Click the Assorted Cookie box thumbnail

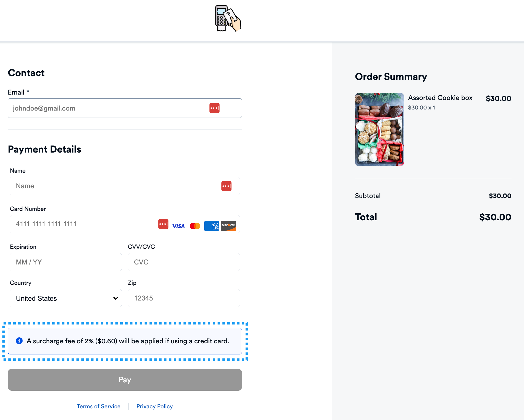pos(379,130)
